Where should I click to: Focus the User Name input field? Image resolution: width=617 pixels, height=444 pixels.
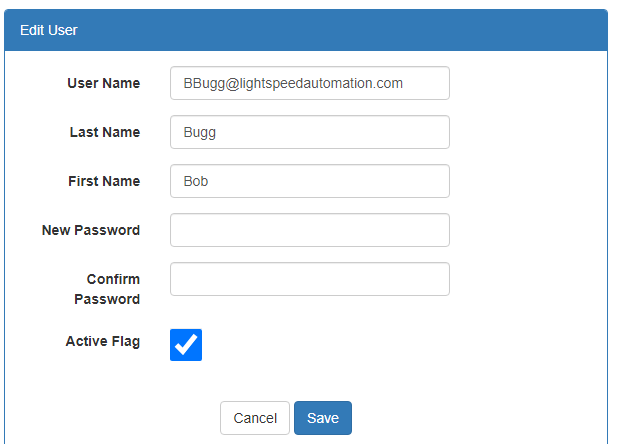coord(310,83)
